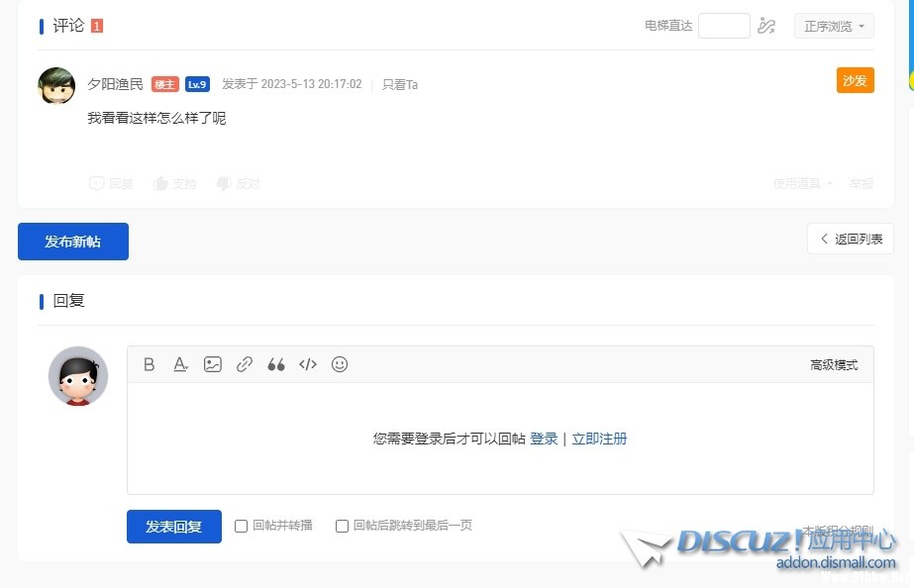Click the 电梯直达 floor number field

point(724,26)
